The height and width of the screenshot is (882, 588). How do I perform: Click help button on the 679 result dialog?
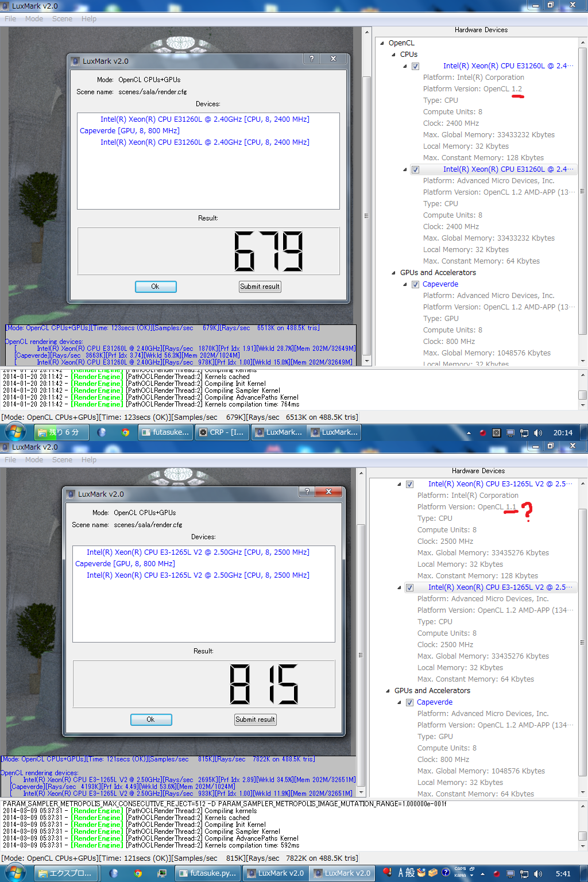pyautogui.click(x=311, y=59)
